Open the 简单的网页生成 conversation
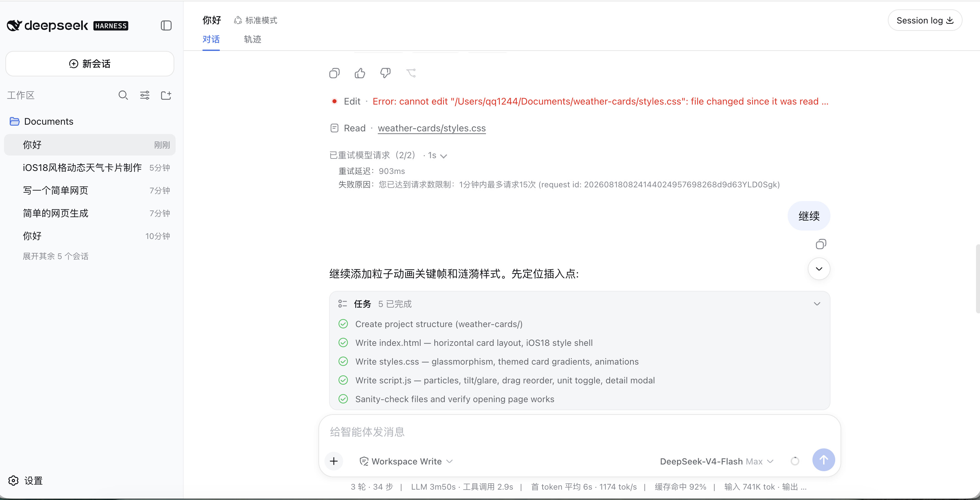The height and width of the screenshot is (500, 980). tap(90, 213)
